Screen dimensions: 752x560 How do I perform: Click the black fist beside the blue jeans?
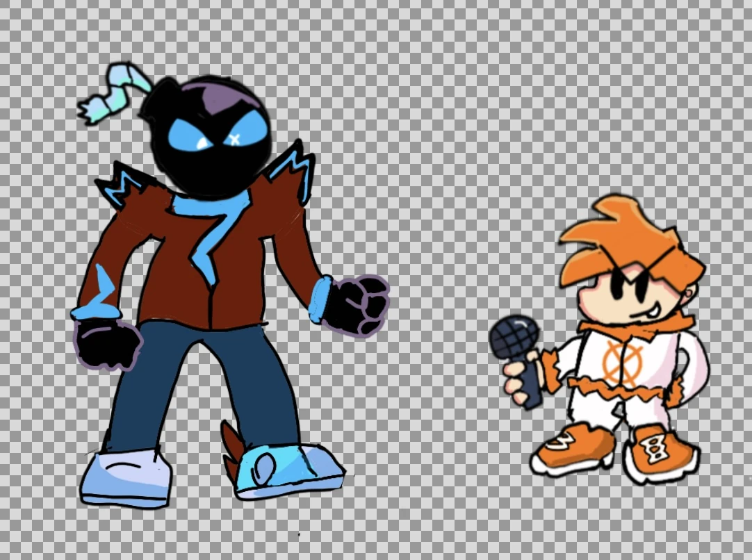[x=108, y=344]
